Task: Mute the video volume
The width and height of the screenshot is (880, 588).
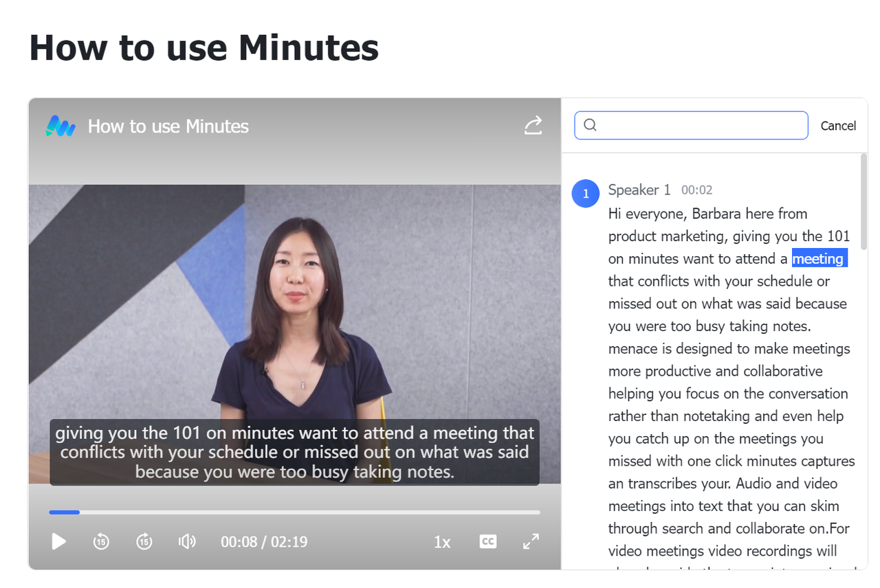Action: (187, 541)
